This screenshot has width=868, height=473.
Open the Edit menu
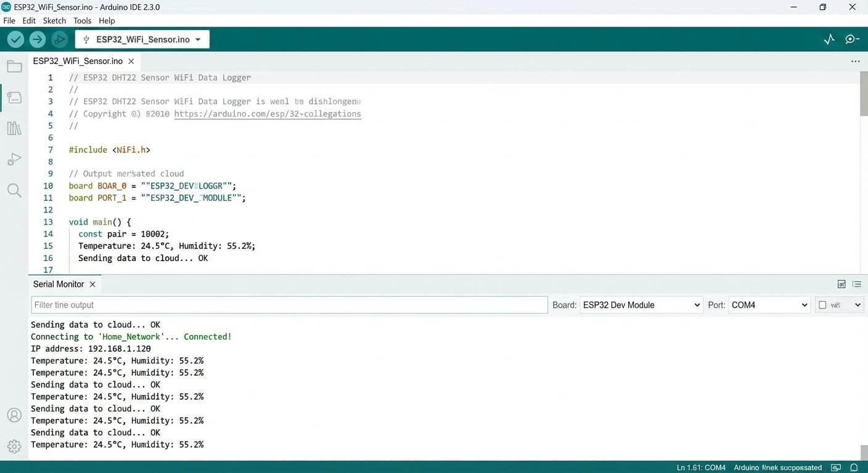[29, 20]
